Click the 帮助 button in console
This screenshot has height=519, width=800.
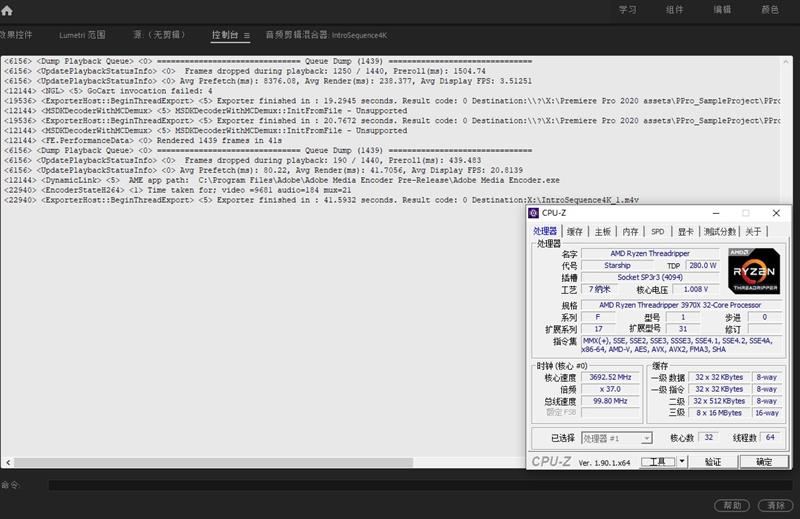[732, 505]
